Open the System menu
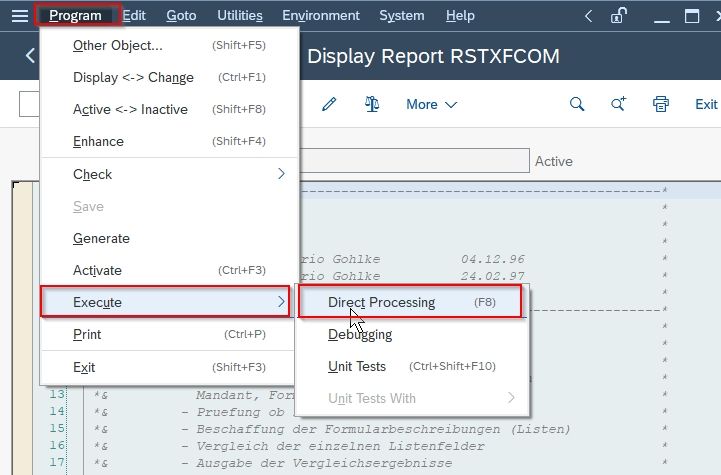This screenshot has width=721, height=475. [401, 16]
